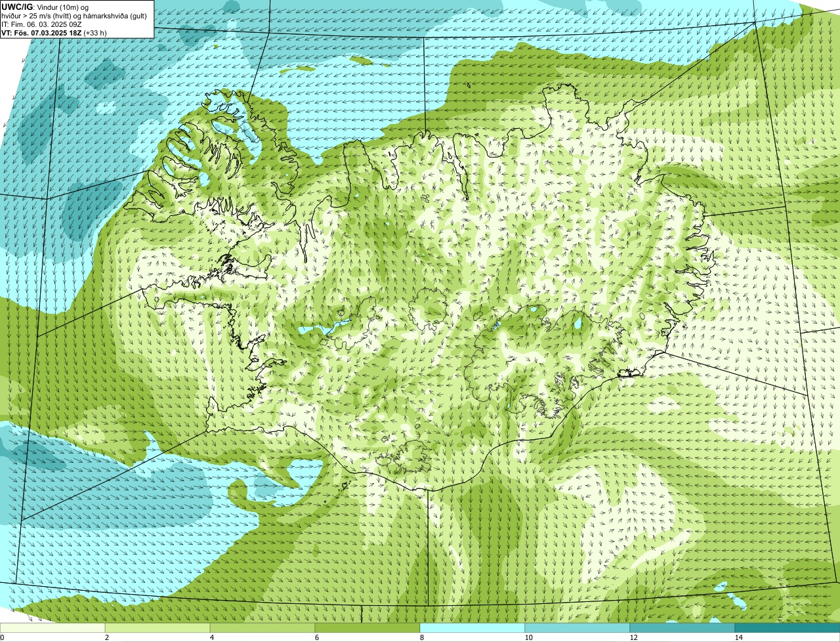Click the '14' label on the wind scale
840x642 pixels.
(x=738, y=637)
